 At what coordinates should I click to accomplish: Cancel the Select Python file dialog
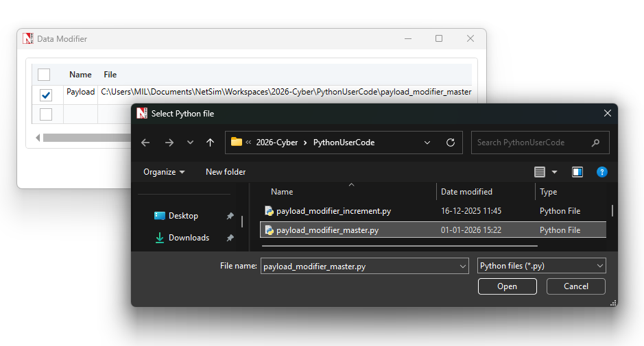[x=576, y=286]
